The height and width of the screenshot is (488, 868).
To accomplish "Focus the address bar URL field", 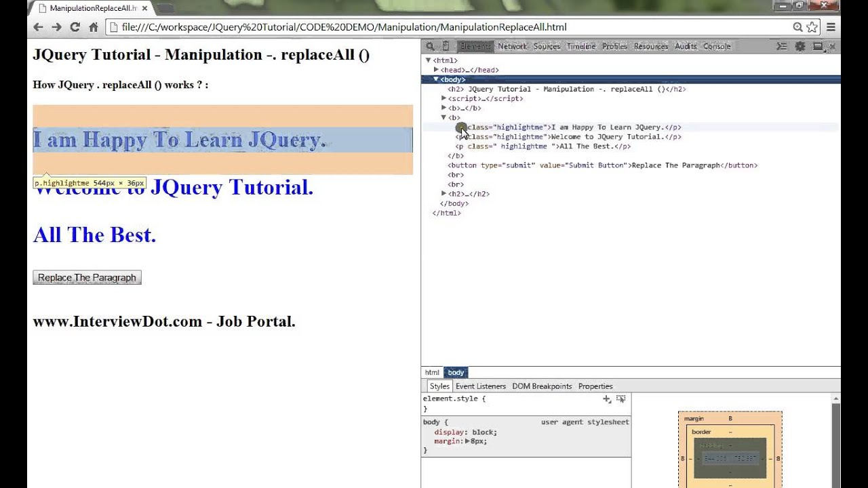I will click(448, 27).
